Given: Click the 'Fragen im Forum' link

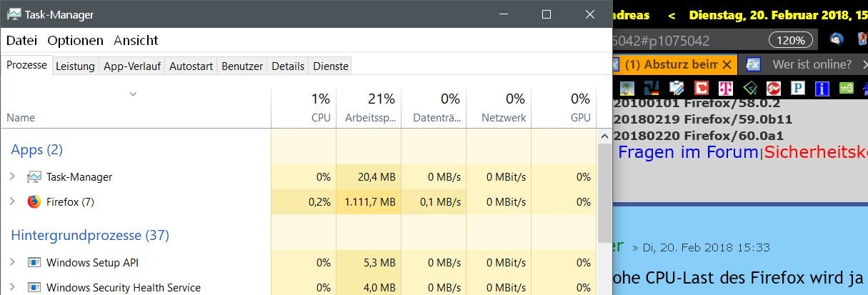Looking at the screenshot, I should (687, 152).
